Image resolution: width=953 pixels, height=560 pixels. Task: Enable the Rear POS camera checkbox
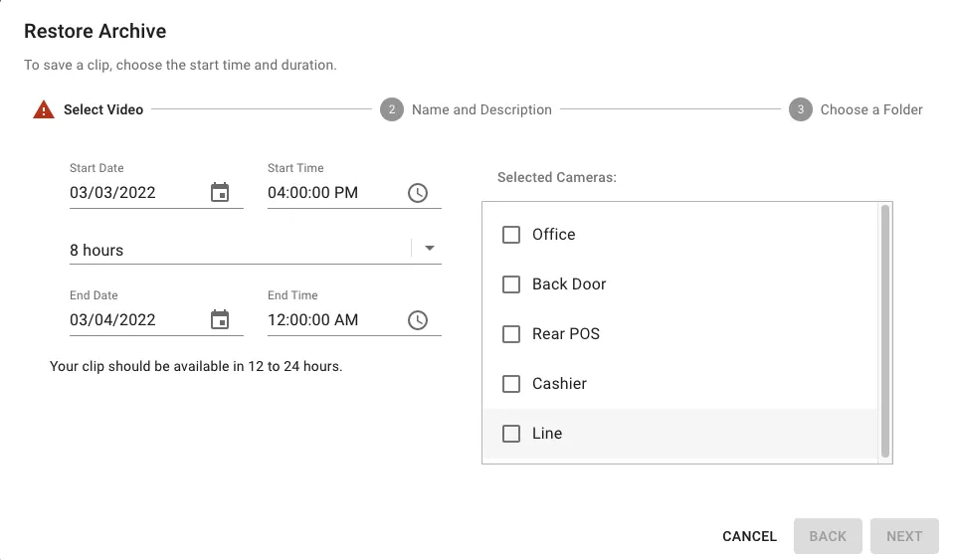coord(511,334)
